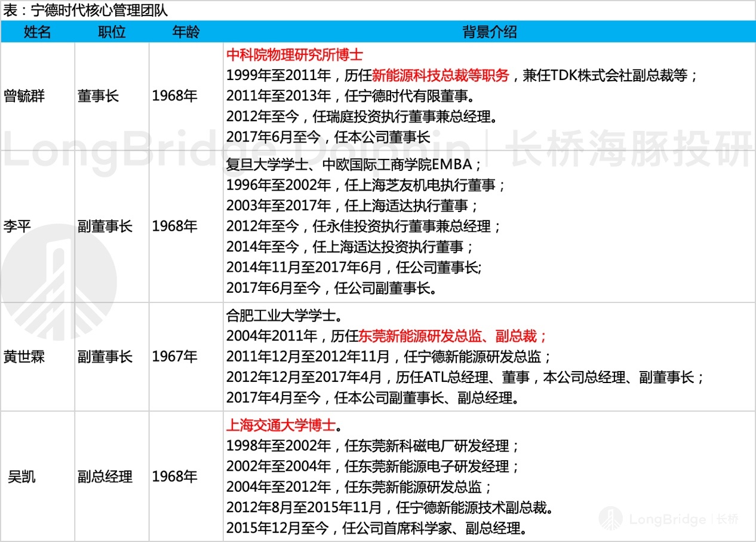Click the "1968年" age cell in 曾毓群's row

pyautogui.click(x=174, y=96)
